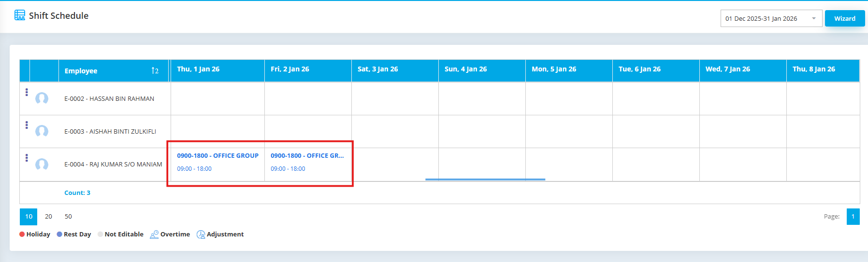Click the Fri, 2 Jan 26 column header
Screen dimensions: 868x262
pyautogui.click(x=308, y=70)
